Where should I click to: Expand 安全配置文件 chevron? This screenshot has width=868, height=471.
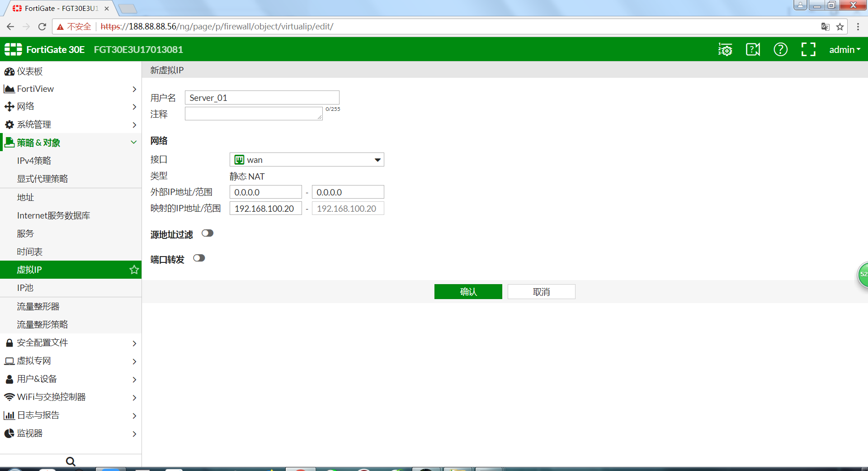click(134, 343)
